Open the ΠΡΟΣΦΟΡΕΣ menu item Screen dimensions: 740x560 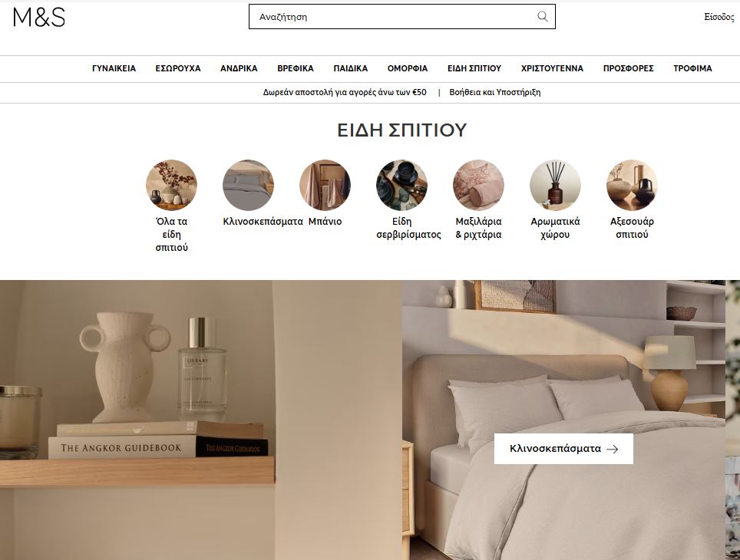coord(628,68)
